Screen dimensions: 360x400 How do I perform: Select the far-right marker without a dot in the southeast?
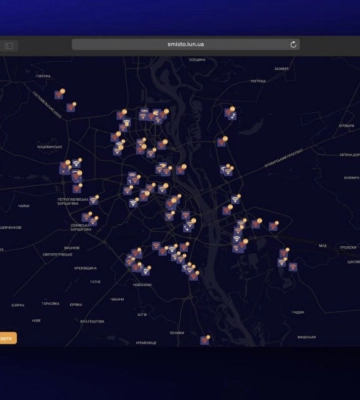point(293,267)
